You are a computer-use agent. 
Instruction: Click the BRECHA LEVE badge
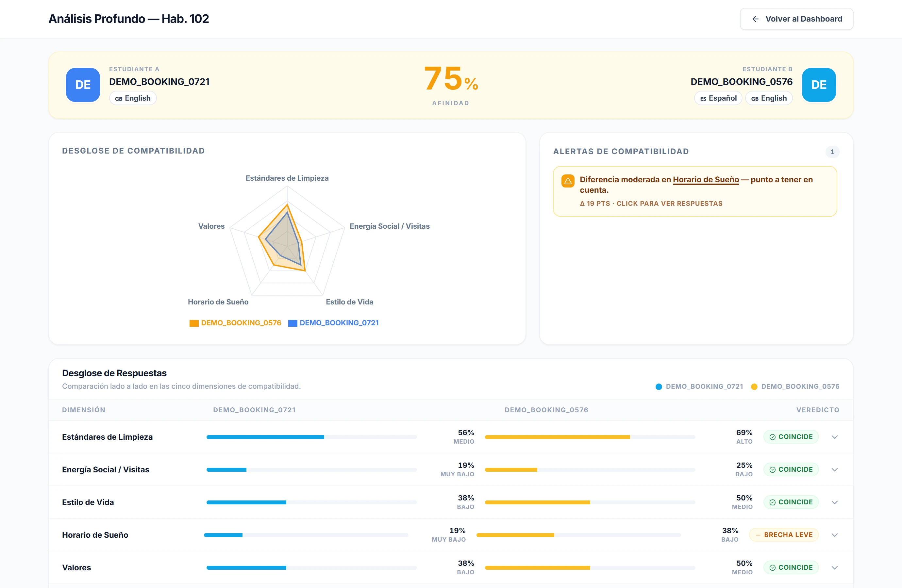pyautogui.click(x=784, y=535)
